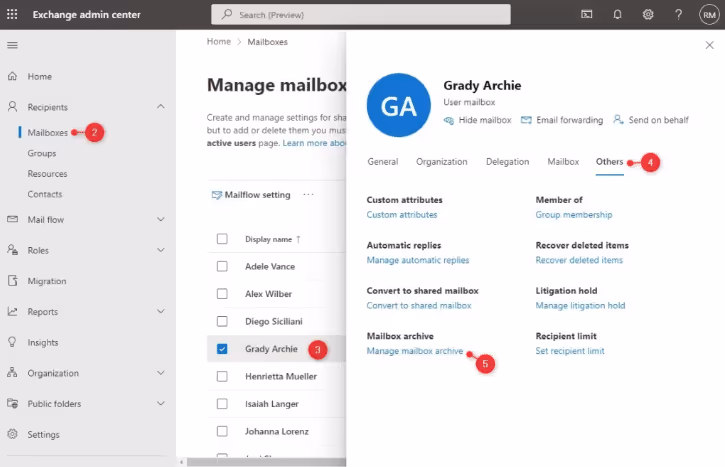725x467 pixels.
Task: Switch to the Organization tab
Action: (442, 162)
